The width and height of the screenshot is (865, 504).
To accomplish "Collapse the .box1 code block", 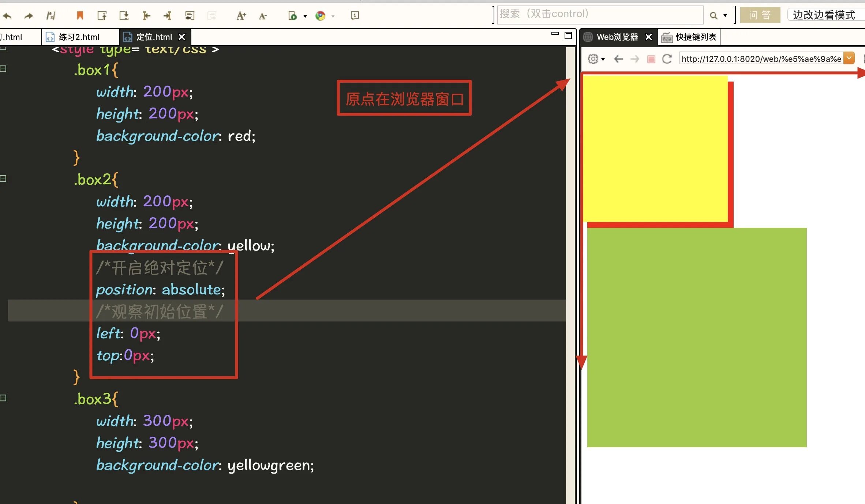I will [3, 69].
